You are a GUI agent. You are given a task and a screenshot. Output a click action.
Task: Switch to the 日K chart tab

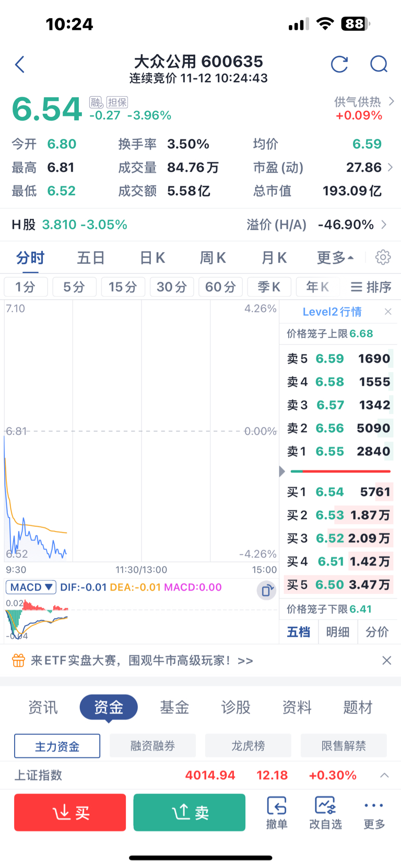[152, 257]
